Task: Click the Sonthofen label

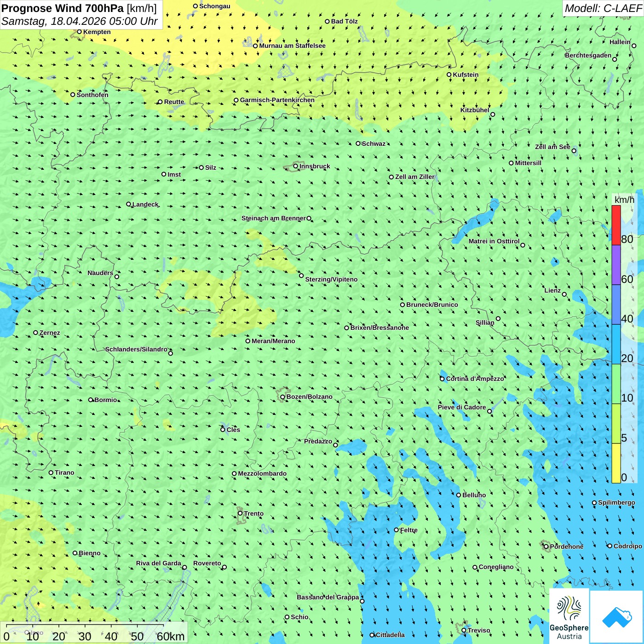Action: coord(92,95)
